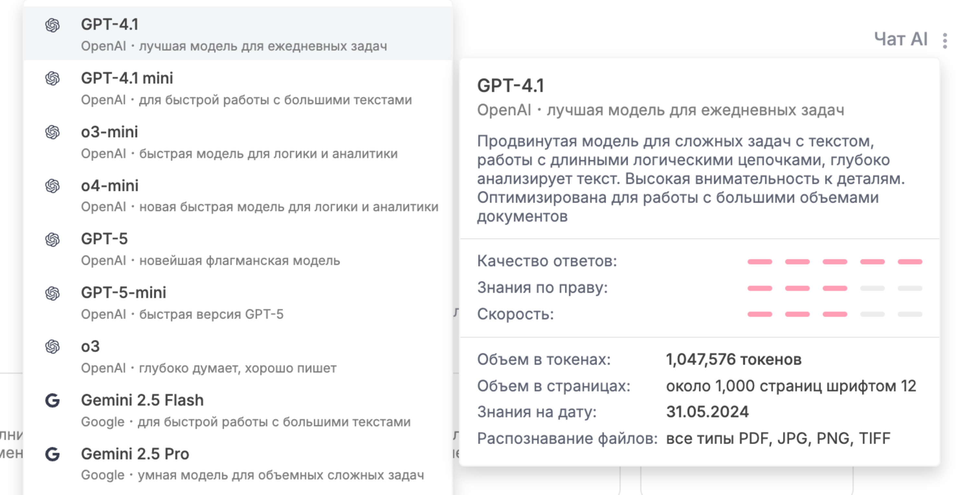Choose GPT-5-mini from the model list
The width and height of the screenshot is (980, 495).
(x=238, y=302)
